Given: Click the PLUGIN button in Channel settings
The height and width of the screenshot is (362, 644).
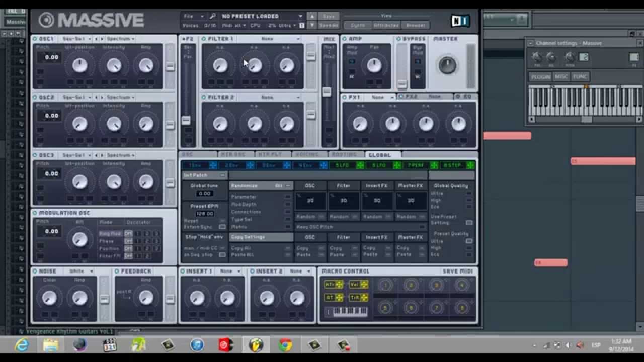Looking at the screenshot, I should click(x=541, y=77).
